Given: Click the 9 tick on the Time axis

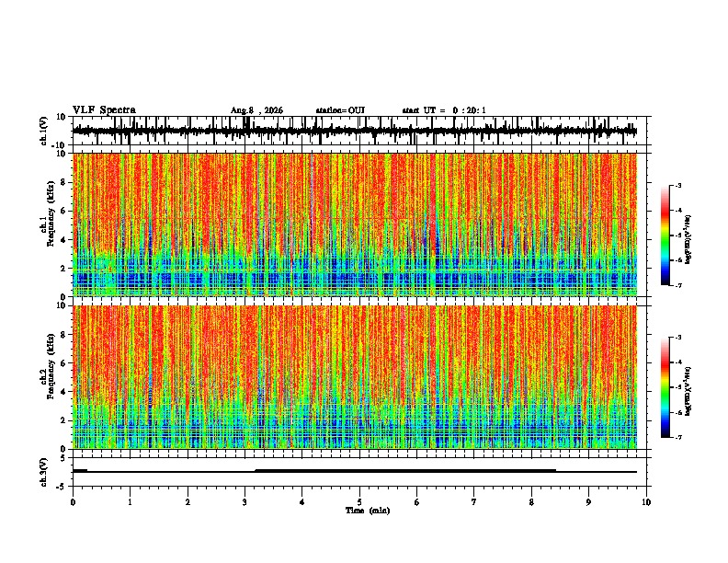Looking at the screenshot, I should click(x=588, y=502).
